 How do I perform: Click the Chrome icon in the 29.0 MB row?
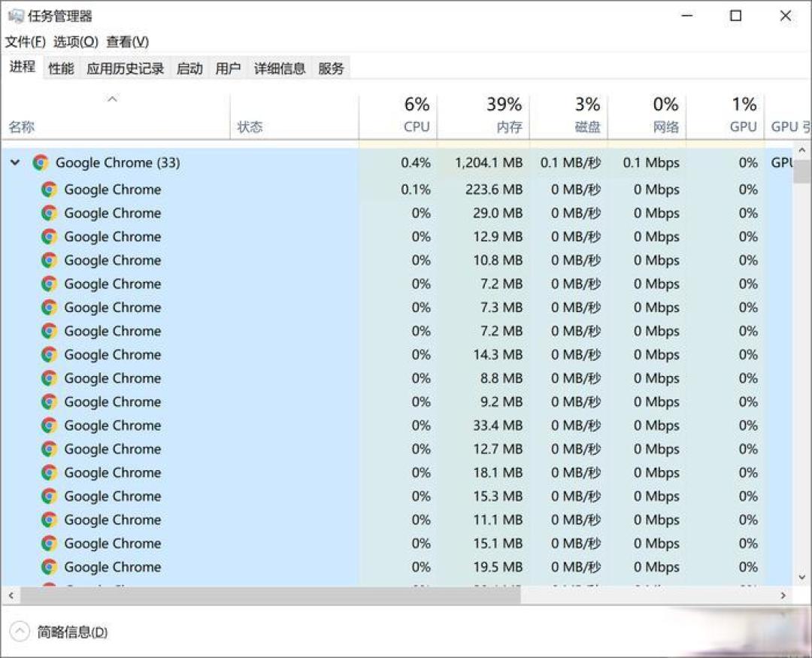49,213
